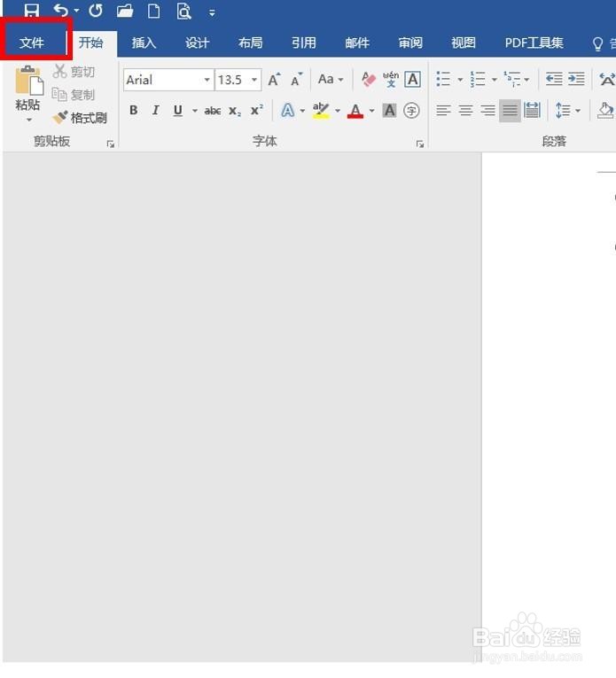Open the PDF工具集 tab
Screen dimensions: 616x678
(x=534, y=43)
